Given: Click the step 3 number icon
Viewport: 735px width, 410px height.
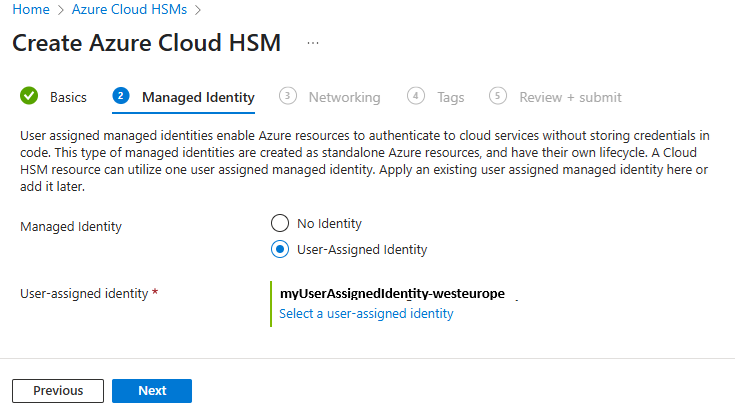Looking at the screenshot, I should (288, 96).
